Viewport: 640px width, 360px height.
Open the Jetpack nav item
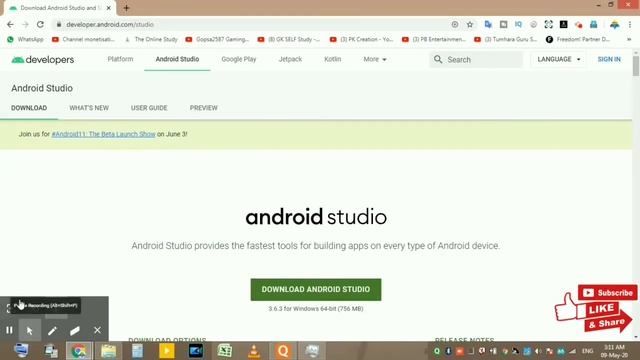pos(290,59)
